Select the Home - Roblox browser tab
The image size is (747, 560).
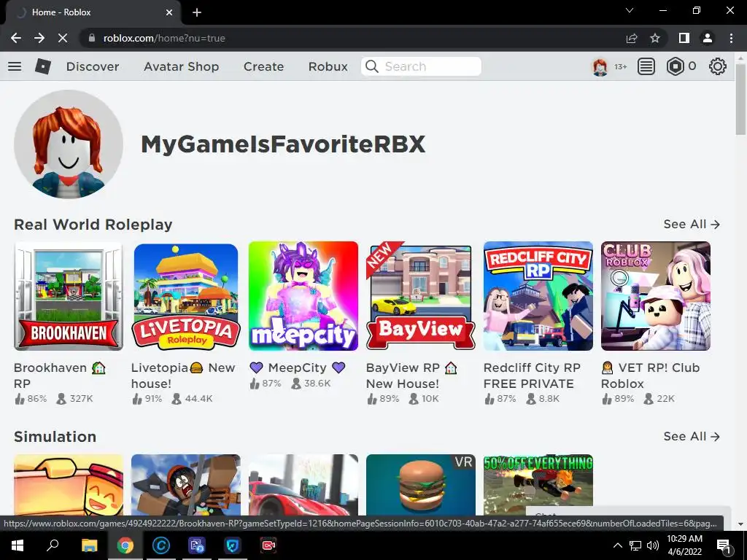click(93, 12)
